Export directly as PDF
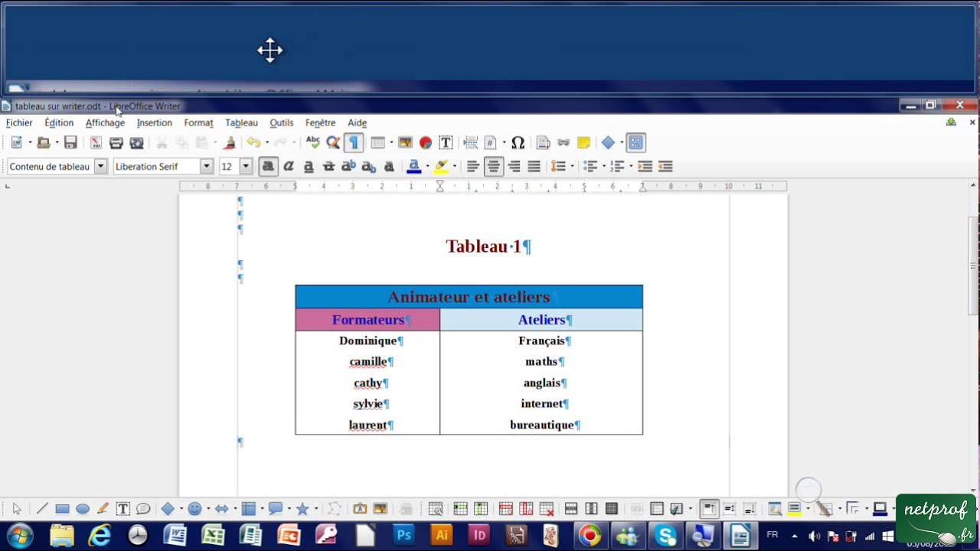This screenshot has width=980, height=551. 96,142
